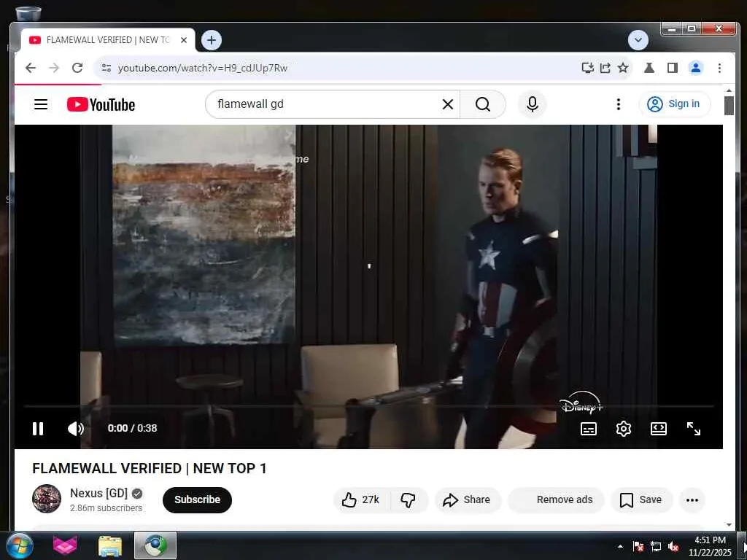Open a new browser tab

click(x=212, y=40)
